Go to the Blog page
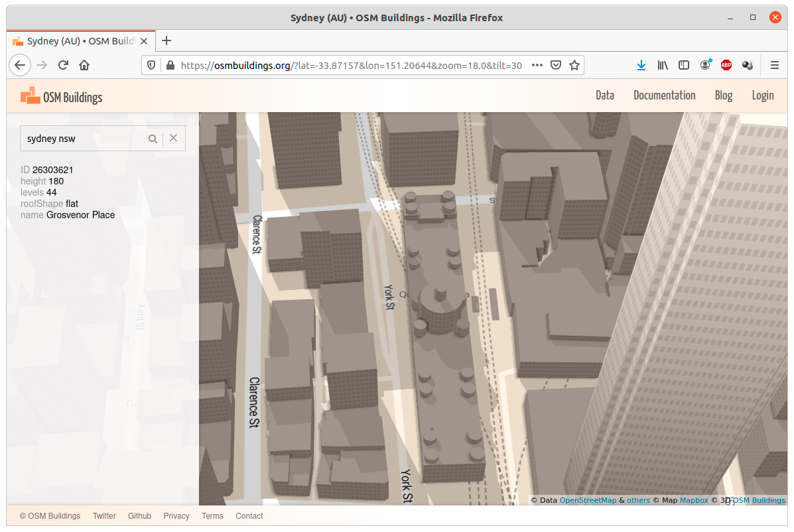The image size is (794, 532). tap(724, 96)
